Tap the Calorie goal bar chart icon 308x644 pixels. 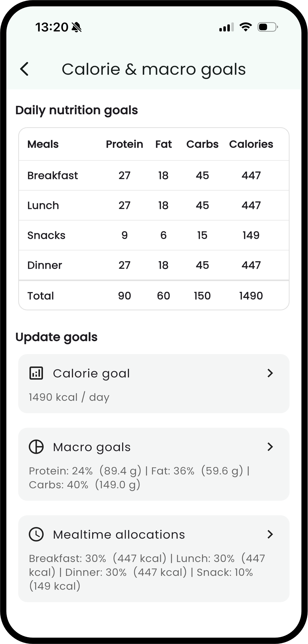pyautogui.click(x=36, y=373)
